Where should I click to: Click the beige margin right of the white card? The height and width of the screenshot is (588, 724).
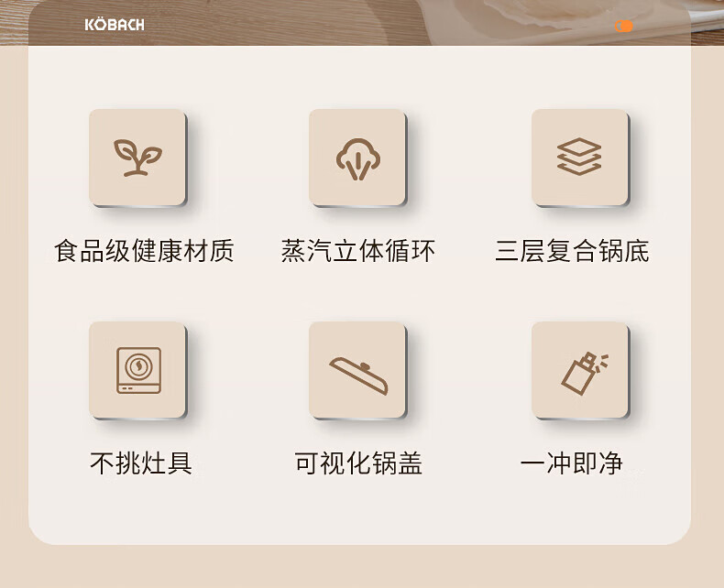click(708, 296)
